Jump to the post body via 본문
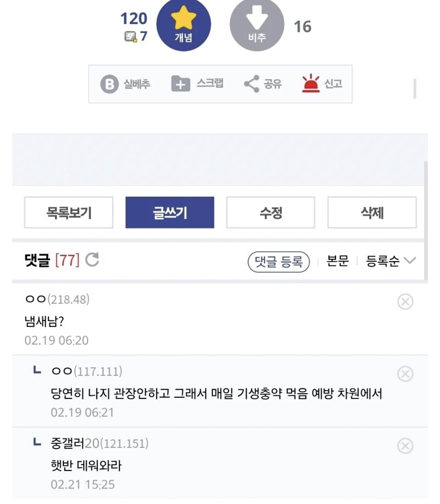440x504 pixels. 337,261
